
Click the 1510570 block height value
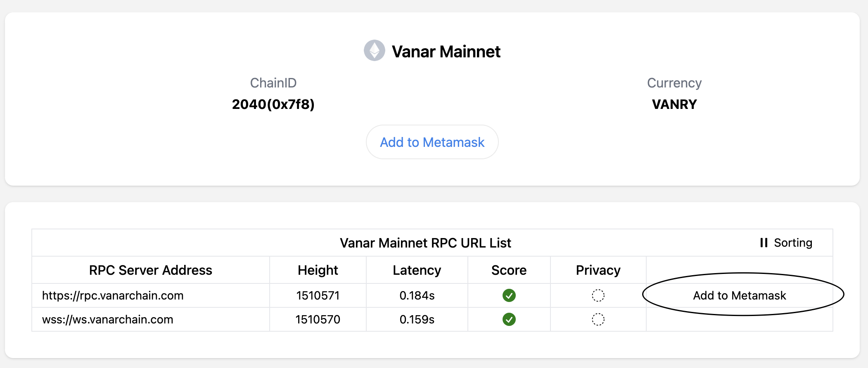(x=318, y=319)
